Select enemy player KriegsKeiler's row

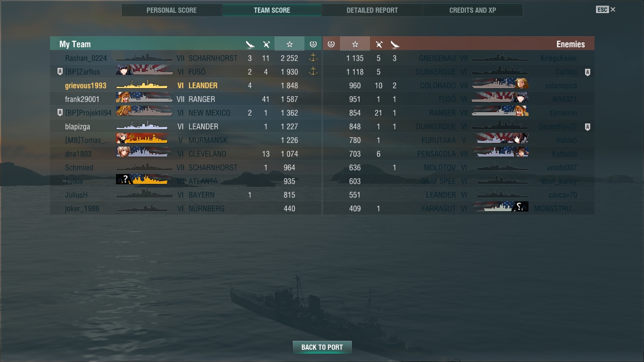coord(458,58)
